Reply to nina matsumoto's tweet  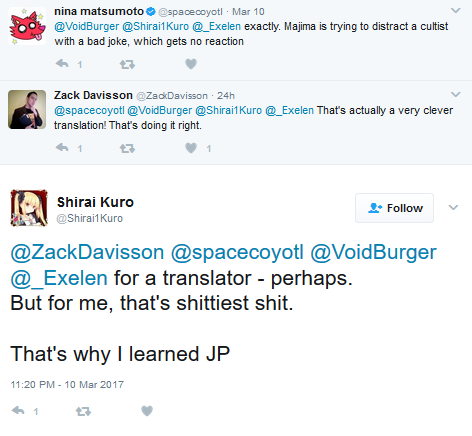click(x=62, y=63)
